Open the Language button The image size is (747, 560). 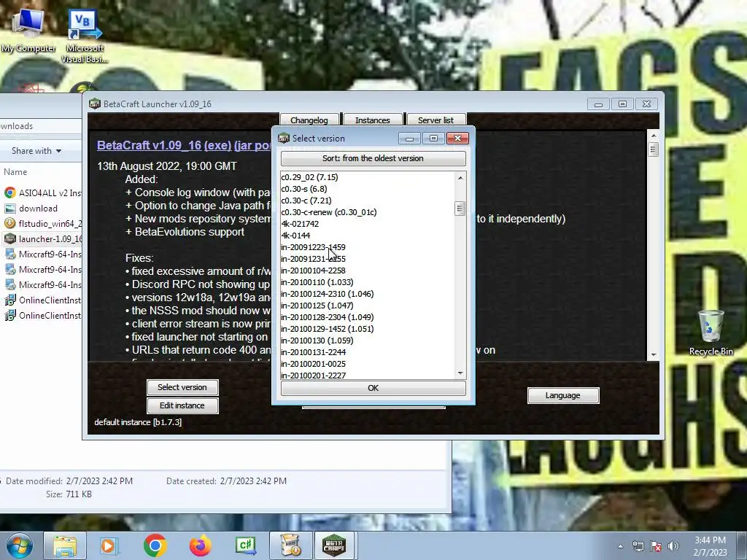pyautogui.click(x=563, y=395)
